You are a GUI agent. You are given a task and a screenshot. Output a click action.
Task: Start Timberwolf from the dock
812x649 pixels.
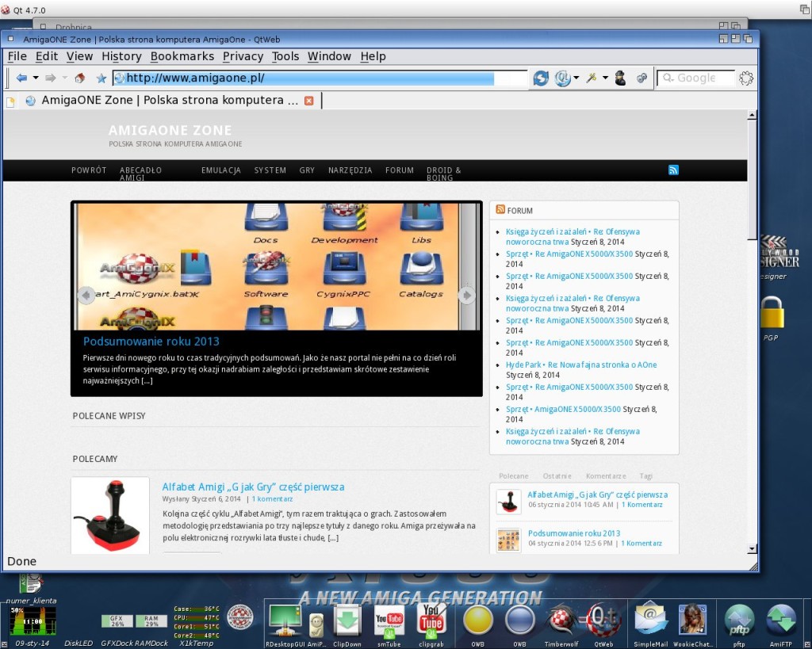(x=561, y=620)
